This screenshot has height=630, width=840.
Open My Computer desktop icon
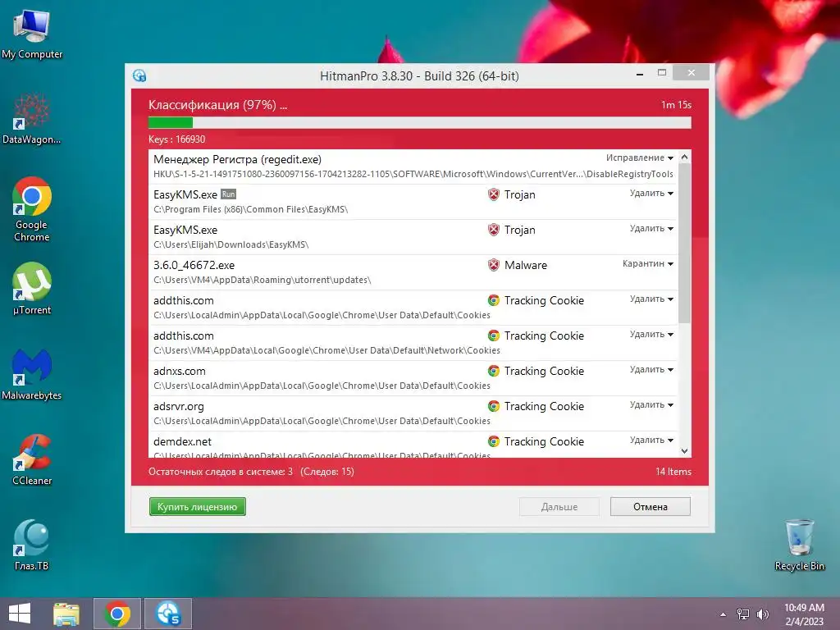pyautogui.click(x=32, y=34)
